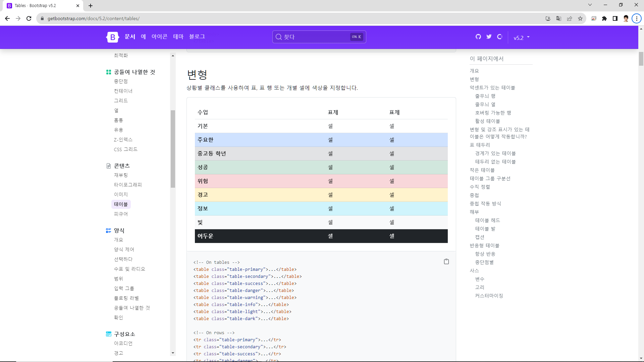Click the sidebar scroll down arrow

[173, 353]
